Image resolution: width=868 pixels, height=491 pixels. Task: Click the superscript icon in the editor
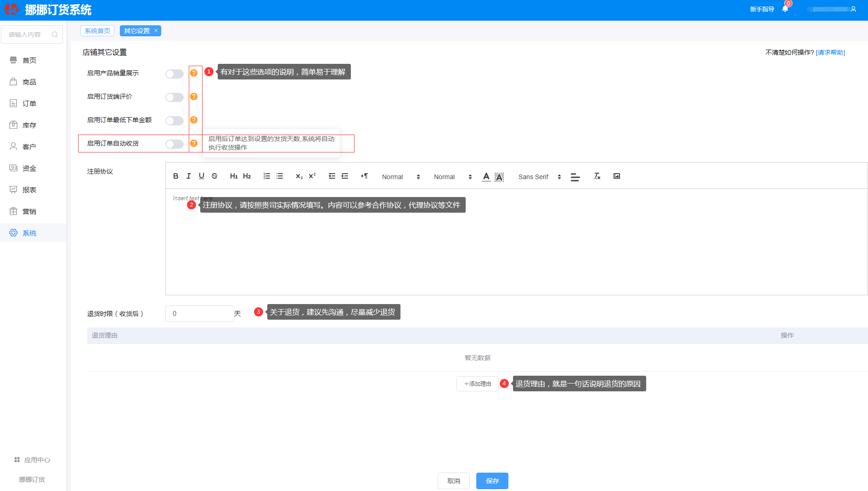click(x=312, y=176)
